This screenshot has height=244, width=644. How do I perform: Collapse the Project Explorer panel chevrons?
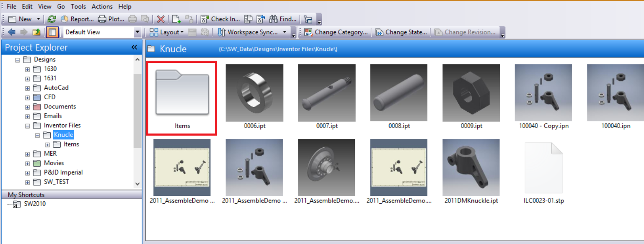[x=134, y=48]
